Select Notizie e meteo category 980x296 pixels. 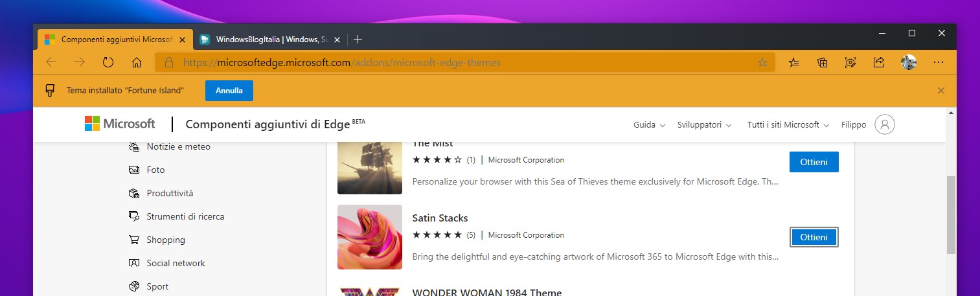point(178,146)
